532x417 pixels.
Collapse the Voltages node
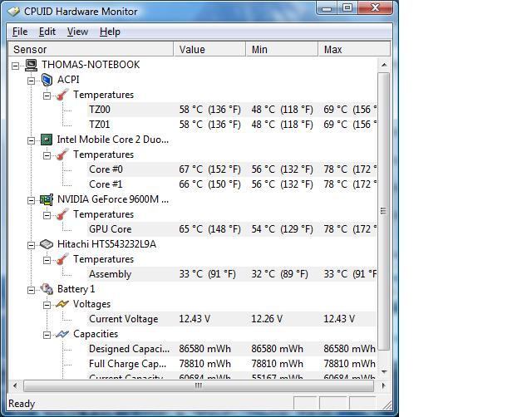(x=47, y=305)
